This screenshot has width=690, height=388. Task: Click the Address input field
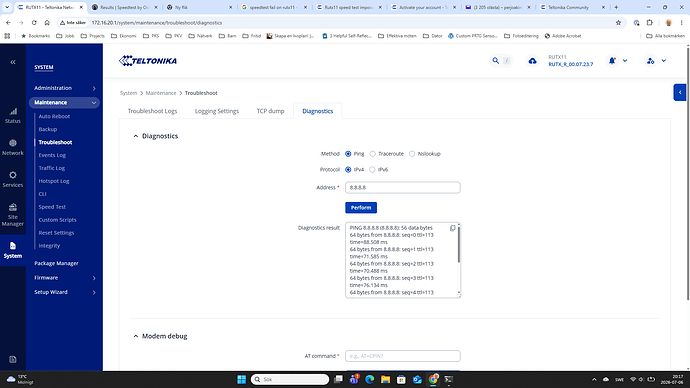pos(403,187)
